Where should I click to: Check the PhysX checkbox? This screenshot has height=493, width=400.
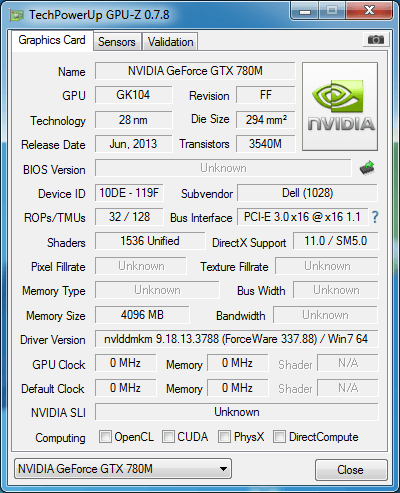click(224, 437)
